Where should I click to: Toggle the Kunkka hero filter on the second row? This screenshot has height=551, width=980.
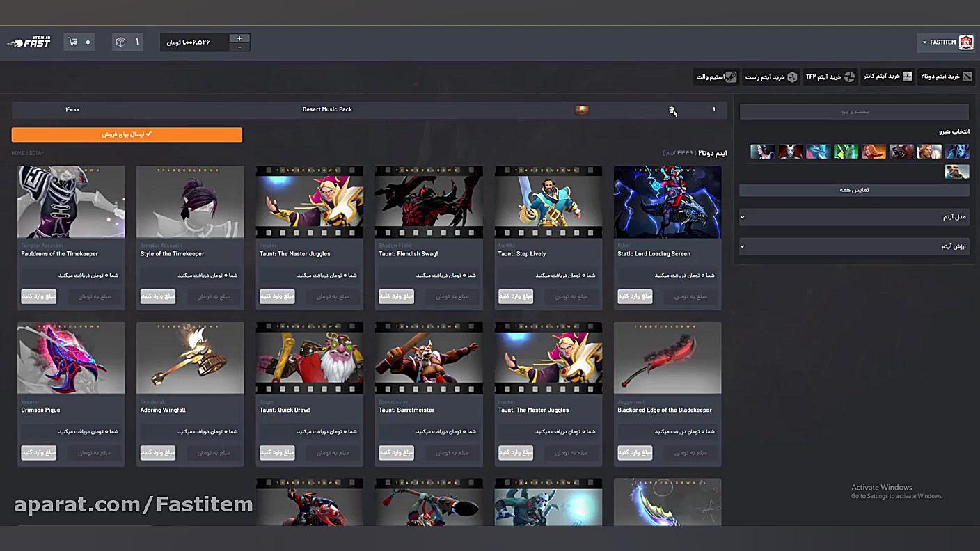[x=957, y=171]
